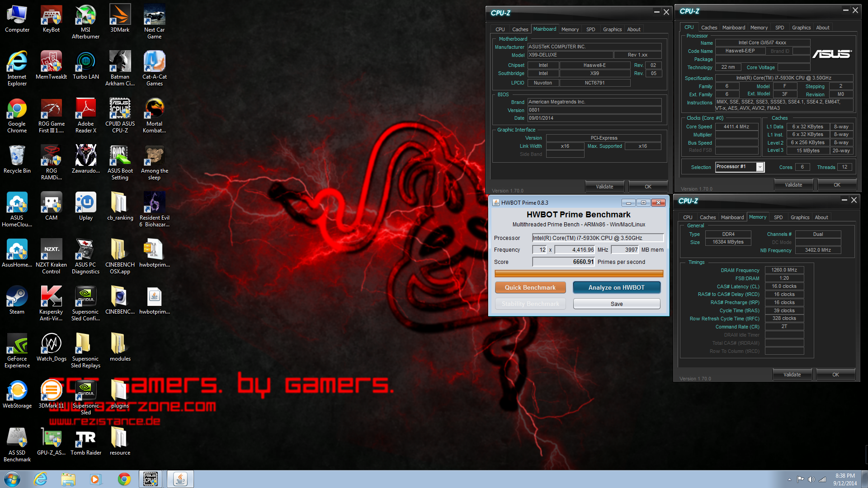Open the 3DMark desktop icon
The height and width of the screenshot is (488, 868).
pyautogui.click(x=120, y=19)
